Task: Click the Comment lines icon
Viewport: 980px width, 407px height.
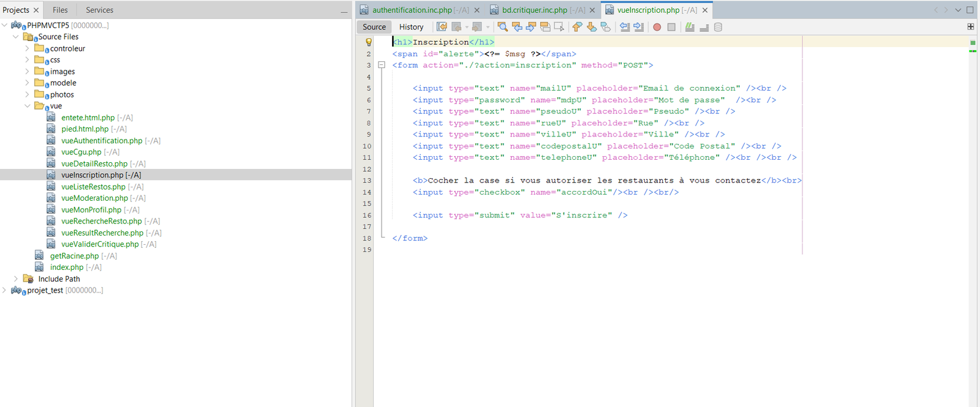Action: click(x=690, y=27)
